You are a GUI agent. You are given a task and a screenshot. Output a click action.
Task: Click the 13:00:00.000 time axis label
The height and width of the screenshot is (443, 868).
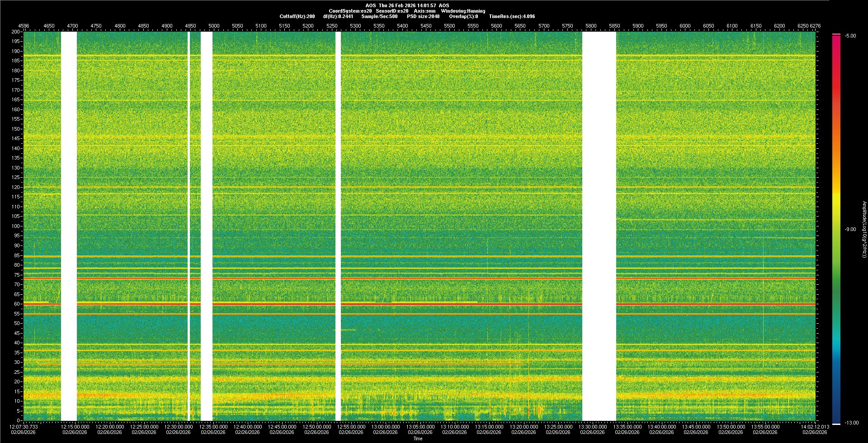coord(386,426)
